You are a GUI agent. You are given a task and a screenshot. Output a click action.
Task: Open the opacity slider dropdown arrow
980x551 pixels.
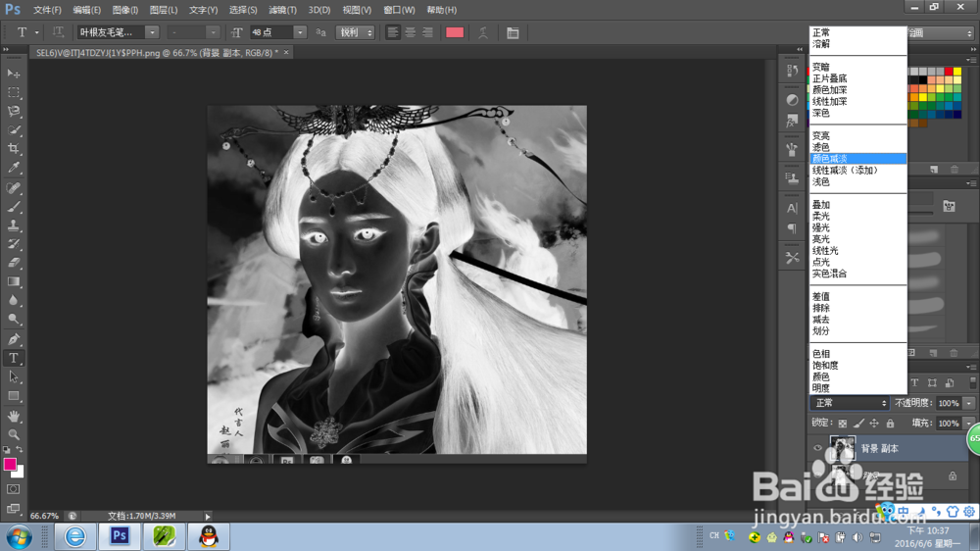pyautogui.click(x=969, y=403)
